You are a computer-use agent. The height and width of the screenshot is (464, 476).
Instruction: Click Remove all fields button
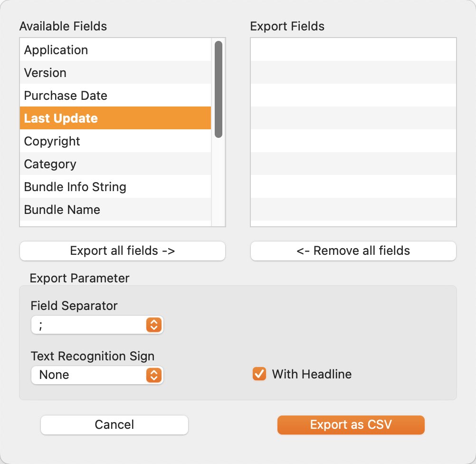pyautogui.click(x=353, y=251)
